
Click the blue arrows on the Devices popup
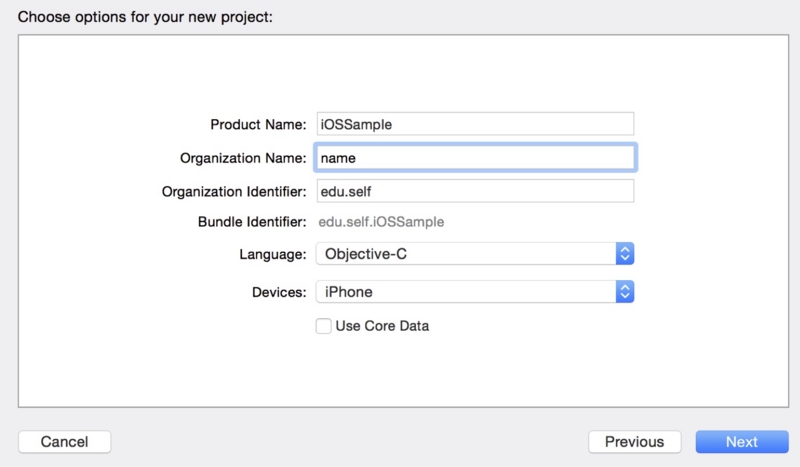tap(625, 292)
